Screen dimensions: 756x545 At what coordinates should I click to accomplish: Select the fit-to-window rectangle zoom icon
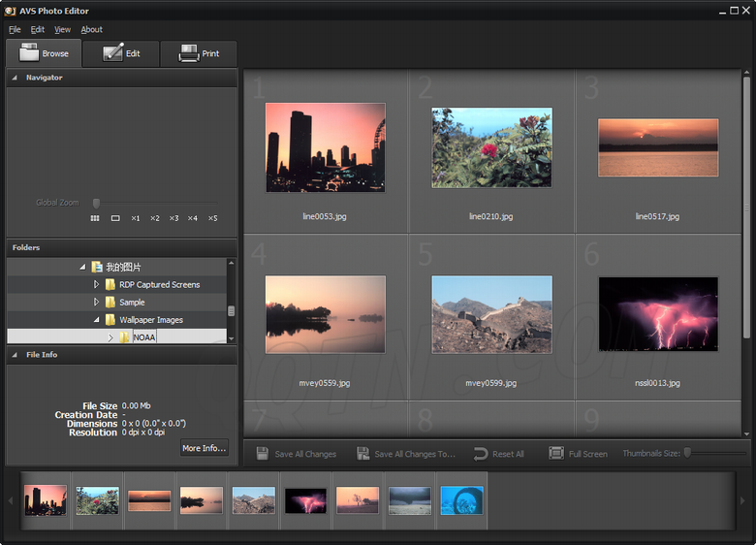coord(115,218)
